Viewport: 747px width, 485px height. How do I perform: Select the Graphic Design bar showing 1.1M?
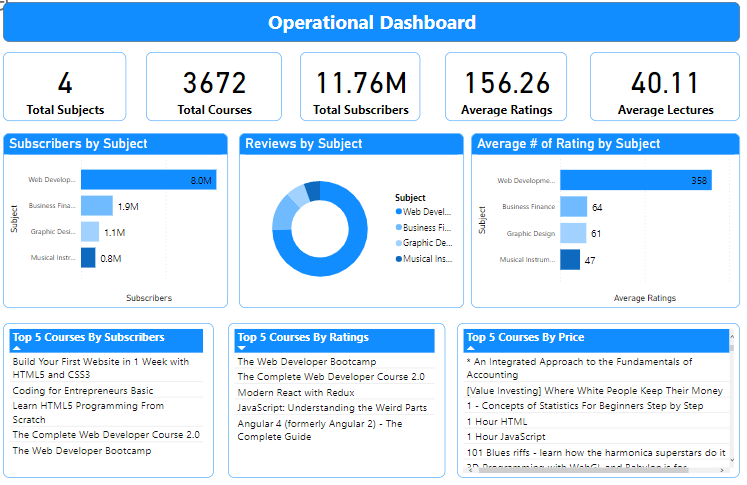click(x=90, y=232)
